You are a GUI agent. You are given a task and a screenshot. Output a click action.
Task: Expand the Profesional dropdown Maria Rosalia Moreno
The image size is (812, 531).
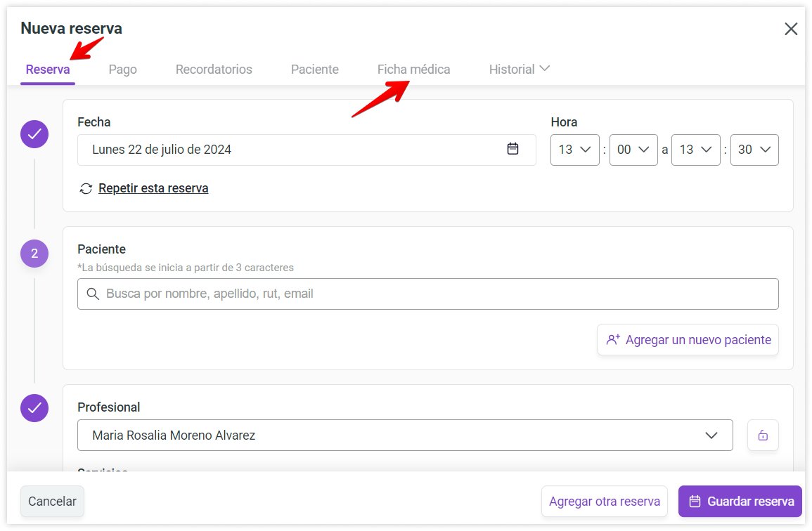(405, 435)
